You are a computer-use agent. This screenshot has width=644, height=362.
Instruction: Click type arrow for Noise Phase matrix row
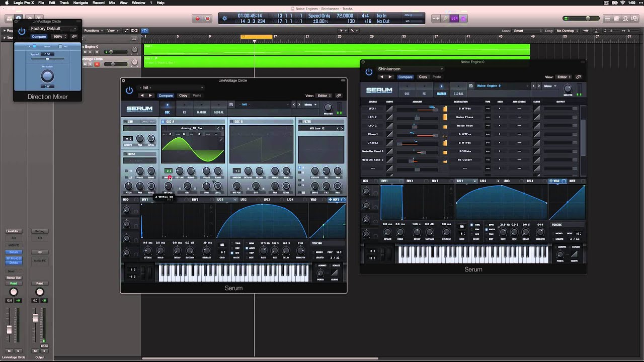coord(488,117)
